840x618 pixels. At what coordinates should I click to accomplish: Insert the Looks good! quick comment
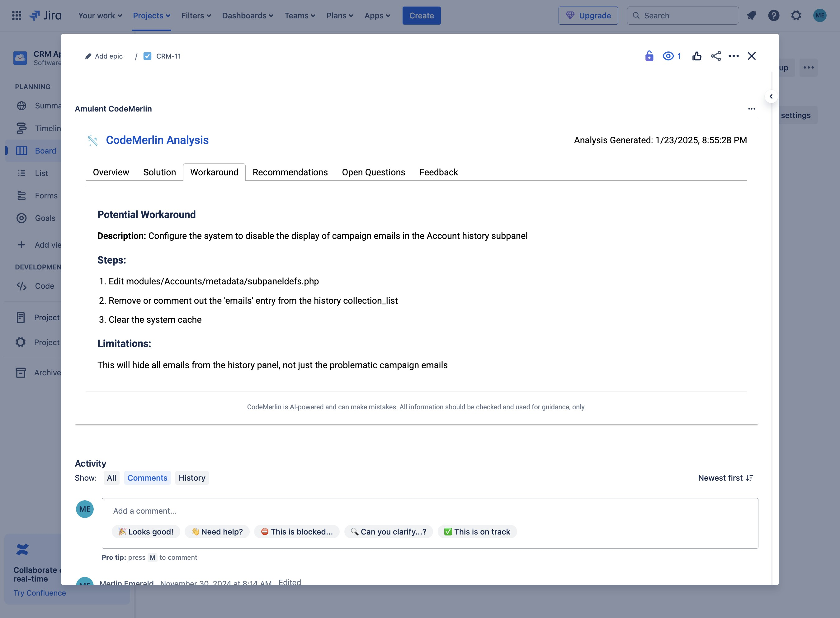coord(146,532)
